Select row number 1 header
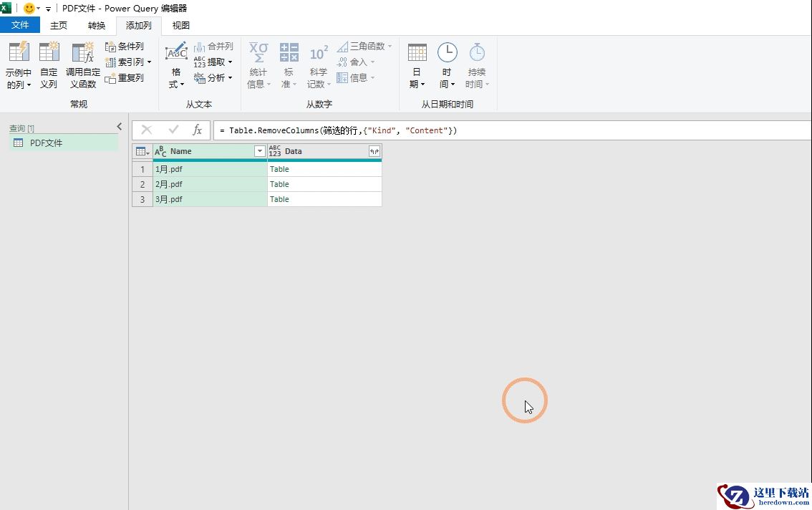This screenshot has height=510, width=812. click(x=142, y=169)
